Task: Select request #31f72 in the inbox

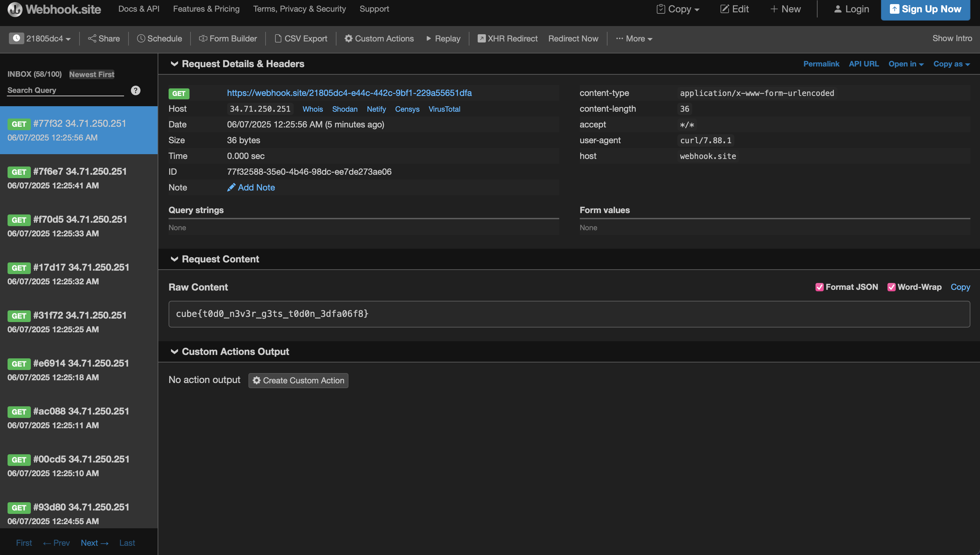Action: pos(79,322)
